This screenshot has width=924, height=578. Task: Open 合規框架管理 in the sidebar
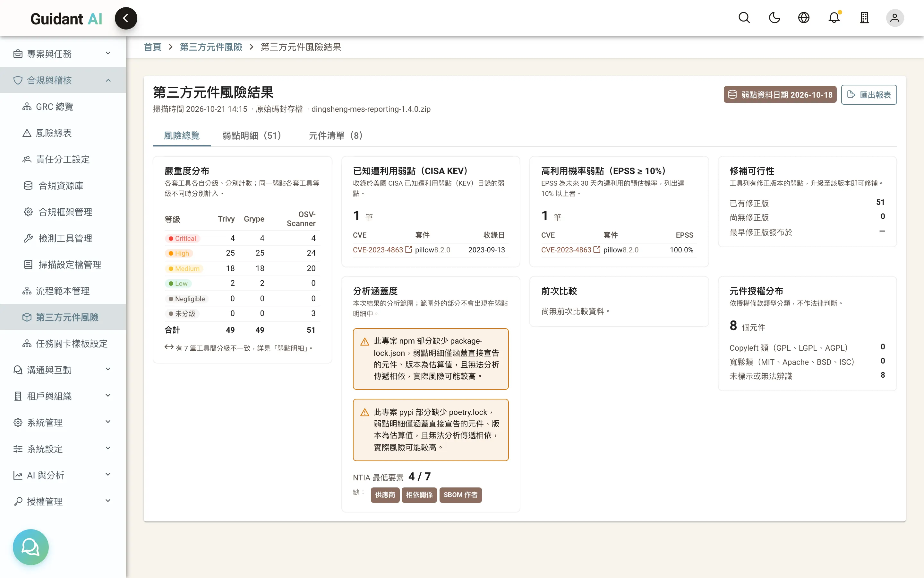click(63, 212)
